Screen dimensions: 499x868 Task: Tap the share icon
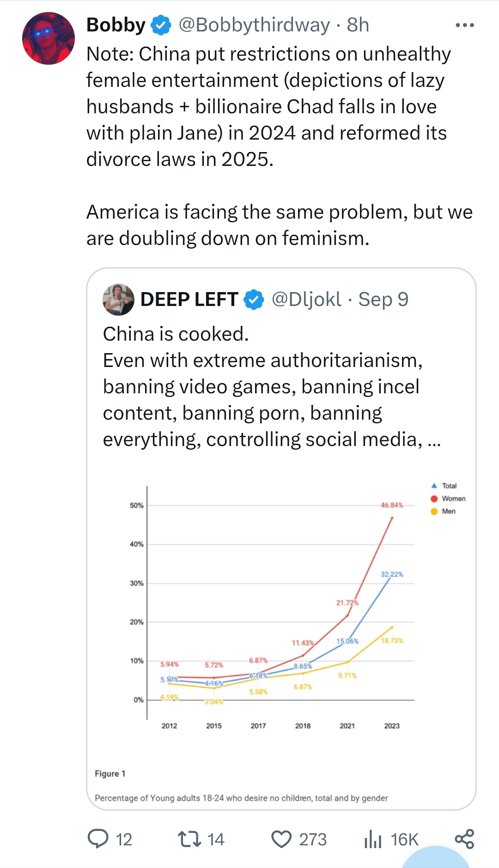[465, 839]
